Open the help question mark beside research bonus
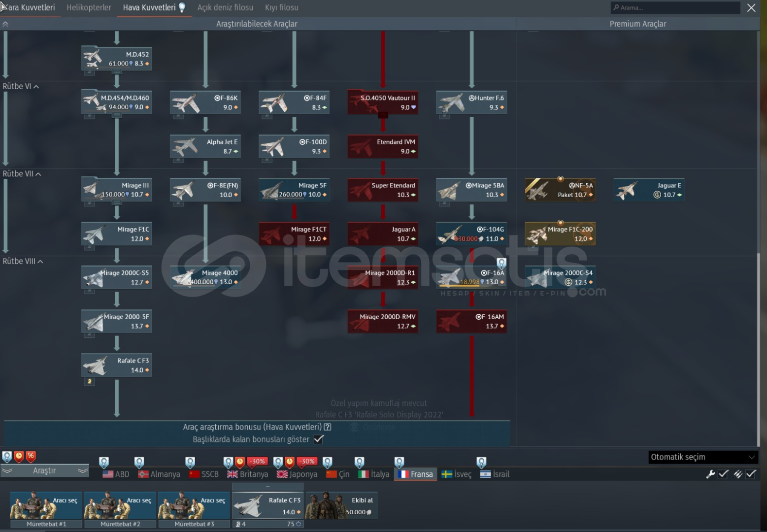Screen dimensions: 767x532 (328, 427)
